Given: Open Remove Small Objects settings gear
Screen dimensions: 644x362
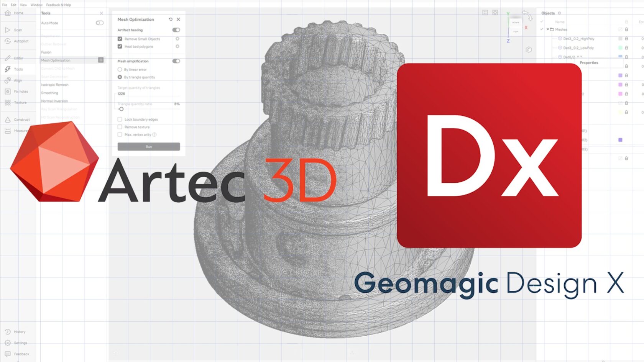Looking at the screenshot, I should 177,39.
